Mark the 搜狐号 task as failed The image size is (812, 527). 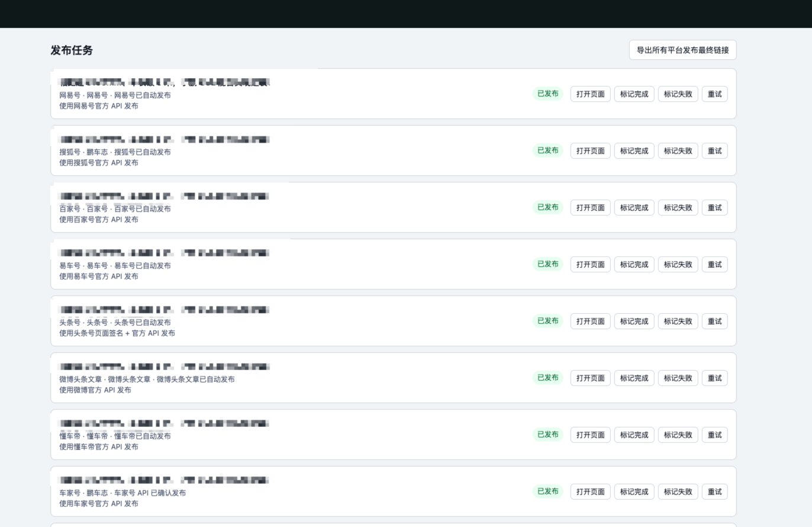coord(678,151)
